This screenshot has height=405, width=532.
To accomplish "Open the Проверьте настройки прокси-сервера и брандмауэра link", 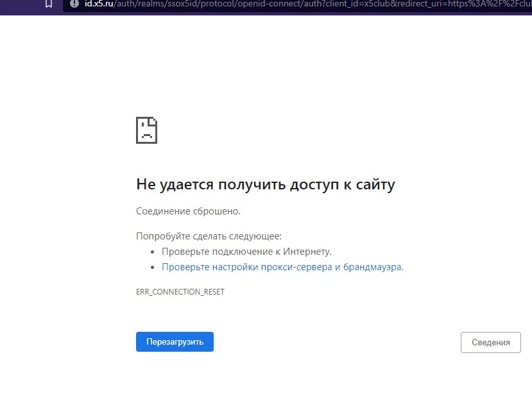I will pos(282,267).
